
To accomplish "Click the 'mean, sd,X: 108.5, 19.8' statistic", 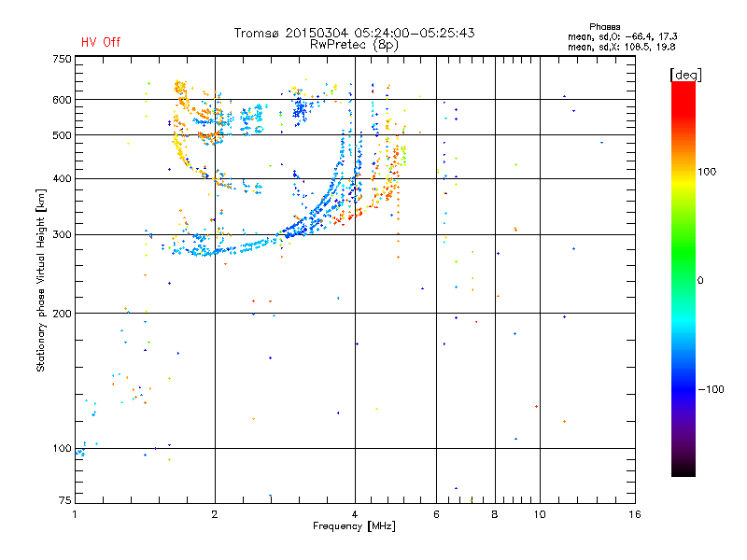I will point(621,47).
